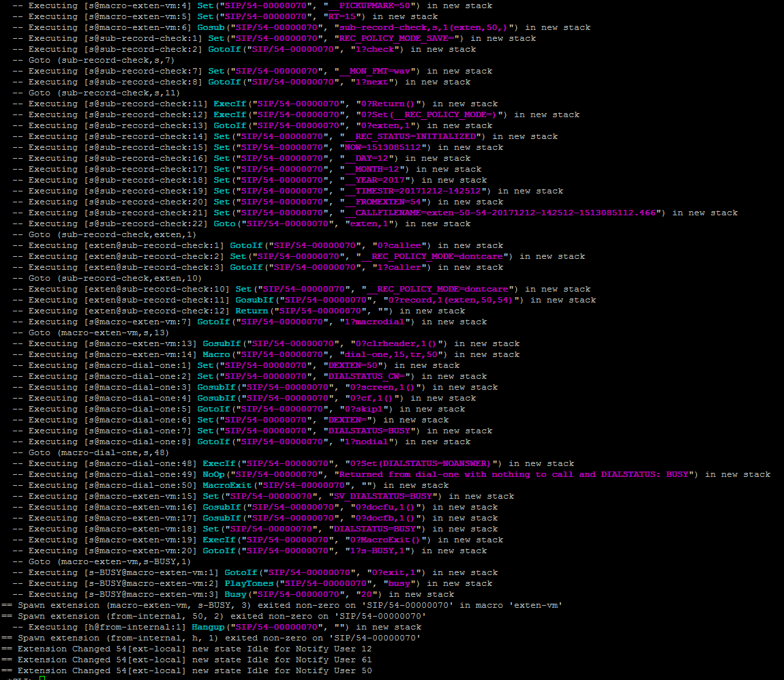Click the "Notify User 12" text
Image resolution: width=784 pixels, height=680 pixels.
pos(333,649)
